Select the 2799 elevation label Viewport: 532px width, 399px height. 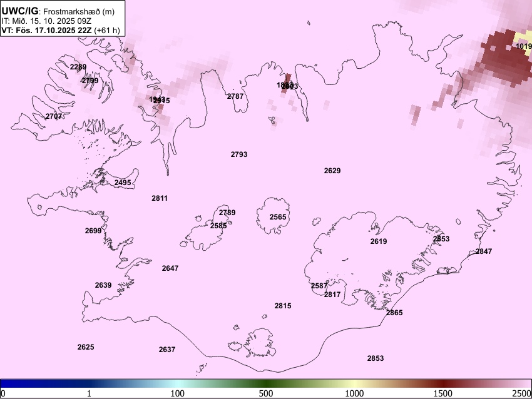coord(90,80)
